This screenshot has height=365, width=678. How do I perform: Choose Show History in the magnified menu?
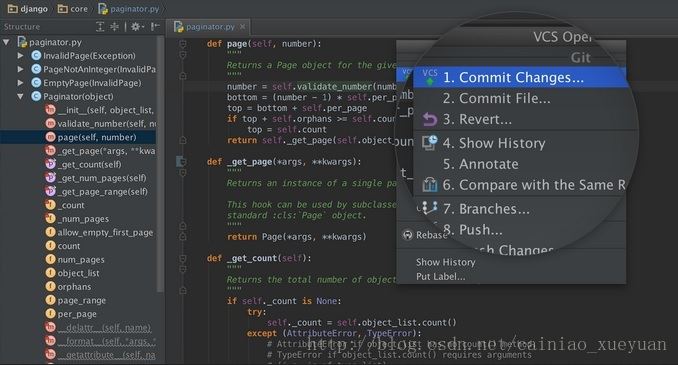[x=493, y=143]
